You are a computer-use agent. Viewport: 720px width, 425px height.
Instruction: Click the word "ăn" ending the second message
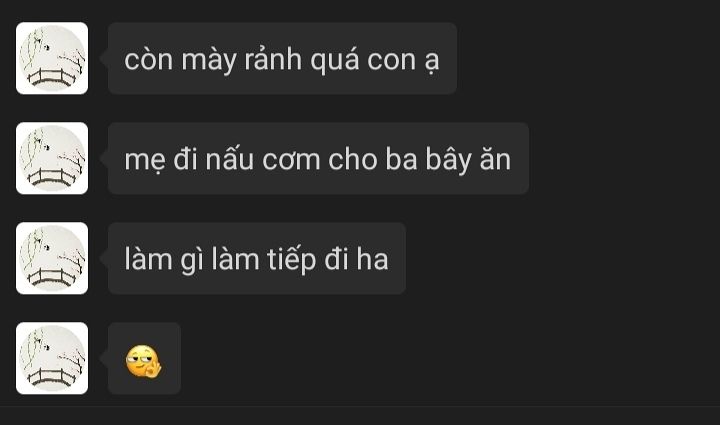pyautogui.click(x=495, y=160)
